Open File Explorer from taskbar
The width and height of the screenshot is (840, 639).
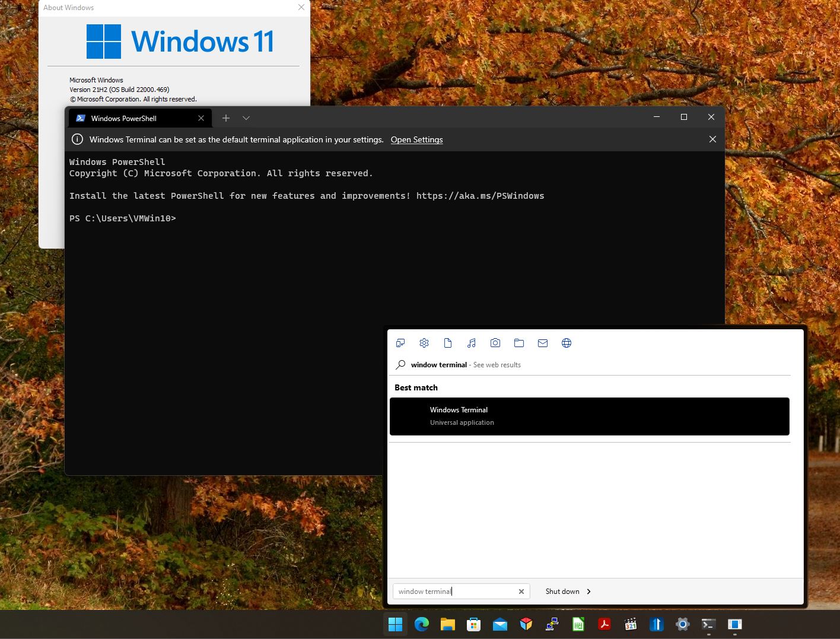click(447, 624)
